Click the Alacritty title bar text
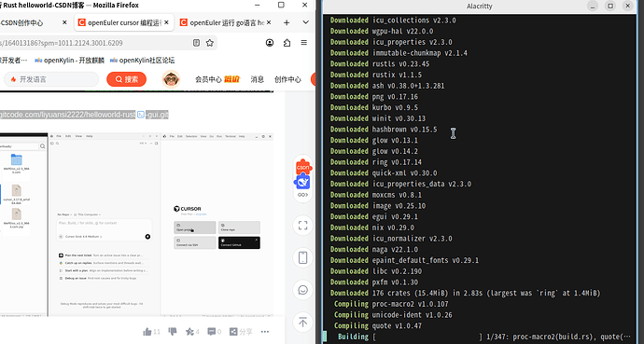 tap(480, 7)
